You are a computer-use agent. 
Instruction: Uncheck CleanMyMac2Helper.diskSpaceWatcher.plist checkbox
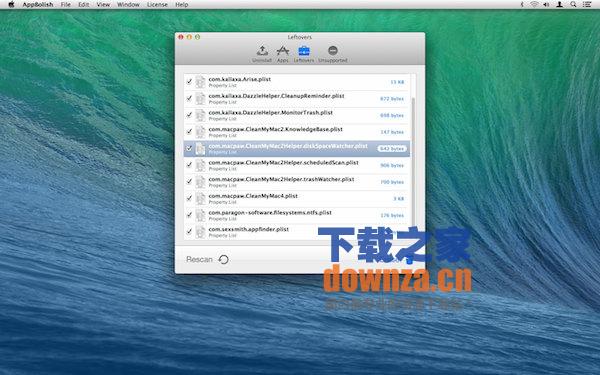[189, 148]
